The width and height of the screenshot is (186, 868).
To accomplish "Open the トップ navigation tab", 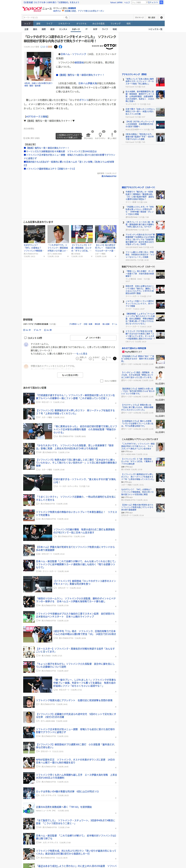I will point(27,24).
